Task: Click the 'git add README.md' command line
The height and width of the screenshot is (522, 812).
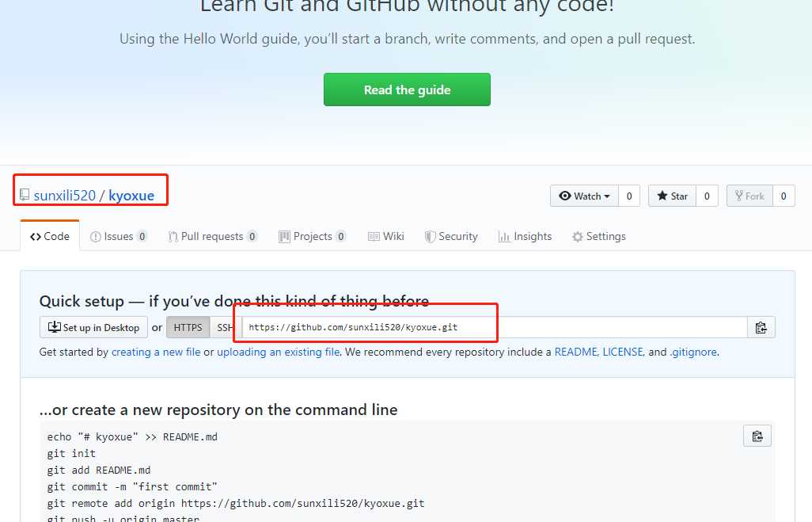Action: (99, 471)
